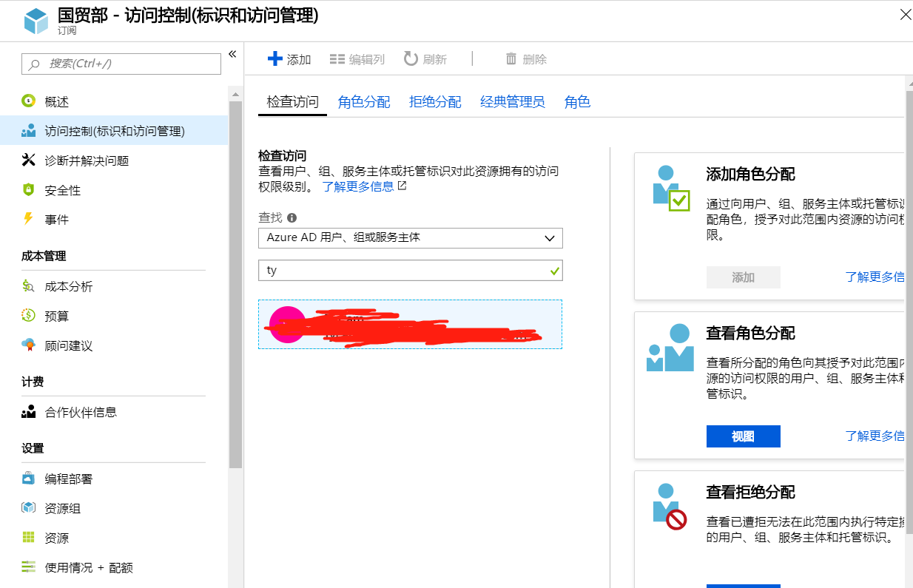Image resolution: width=913 pixels, height=588 pixels.
Task: Click external link icon after 了解更多信息
Action: (x=402, y=186)
